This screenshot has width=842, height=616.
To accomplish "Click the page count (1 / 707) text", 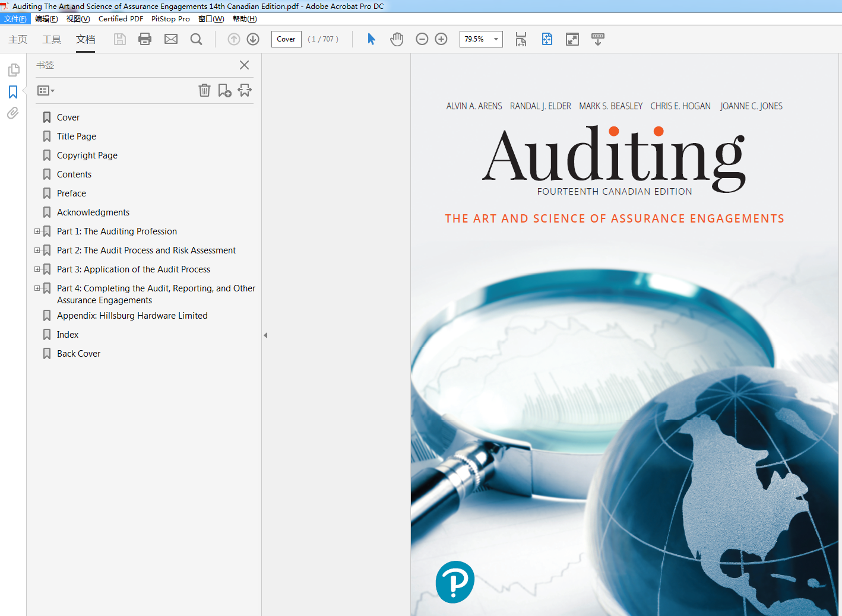I will (x=323, y=39).
